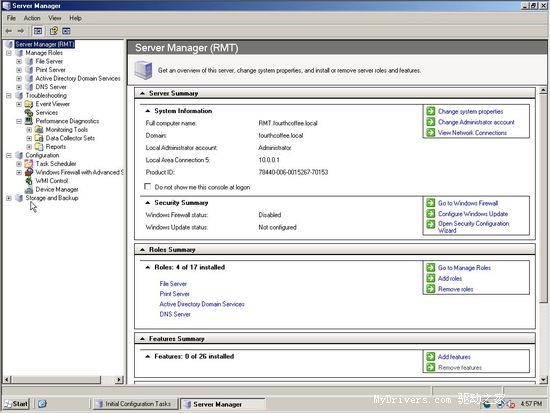Click the Performance Diagnostics tree icon
This screenshot has width=550, height=413.
pyautogui.click(x=29, y=121)
